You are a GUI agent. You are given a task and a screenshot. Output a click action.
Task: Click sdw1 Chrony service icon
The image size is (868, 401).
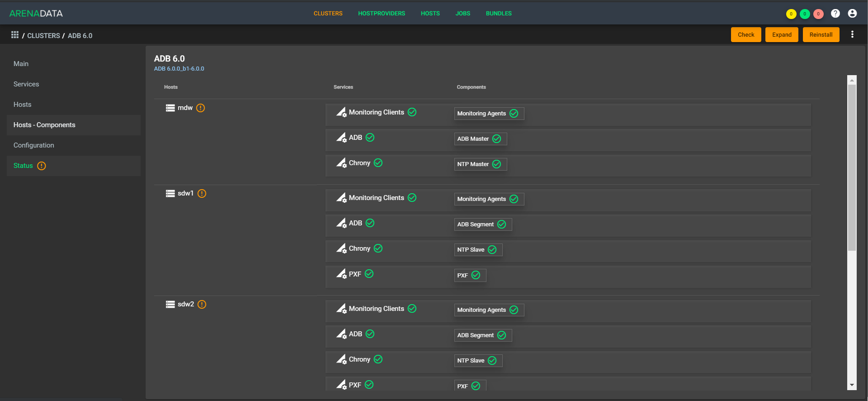pos(341,248)
